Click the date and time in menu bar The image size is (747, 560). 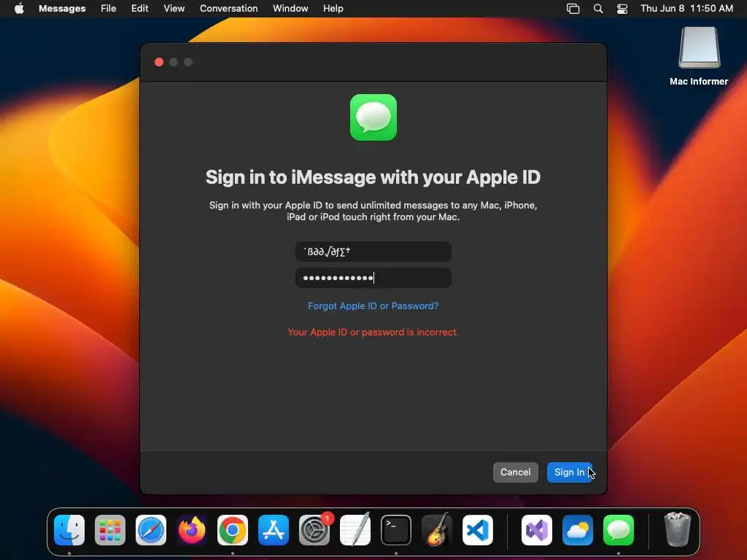click(x=686, y=9)
